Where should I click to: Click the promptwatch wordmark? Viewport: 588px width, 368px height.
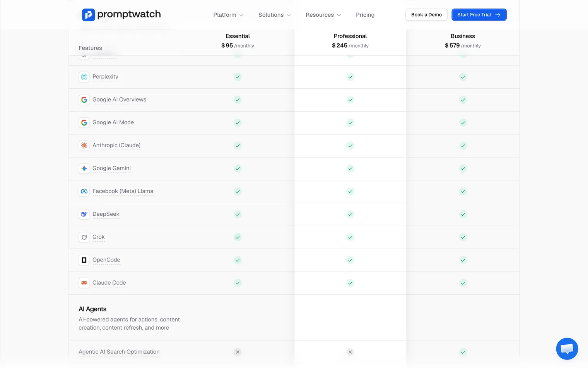(x=129, y=14)
